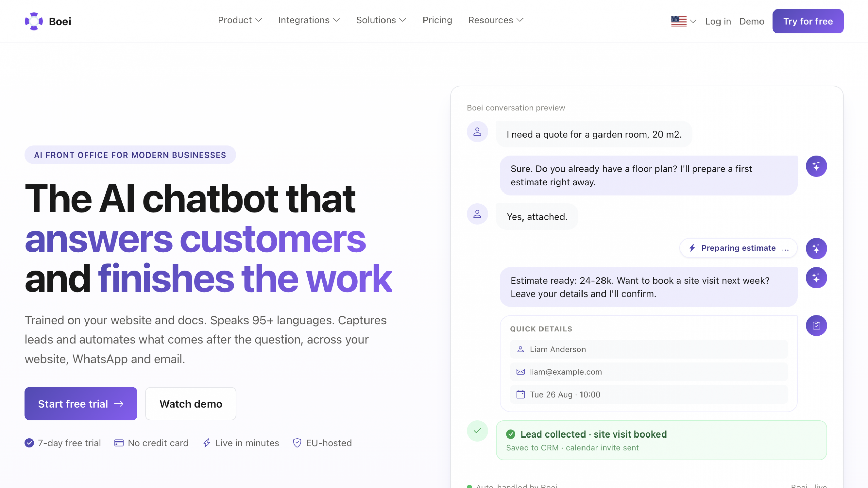
Task: Click the AI sparkle avatar beside Estimate ready message
Action: click(816, 278)
